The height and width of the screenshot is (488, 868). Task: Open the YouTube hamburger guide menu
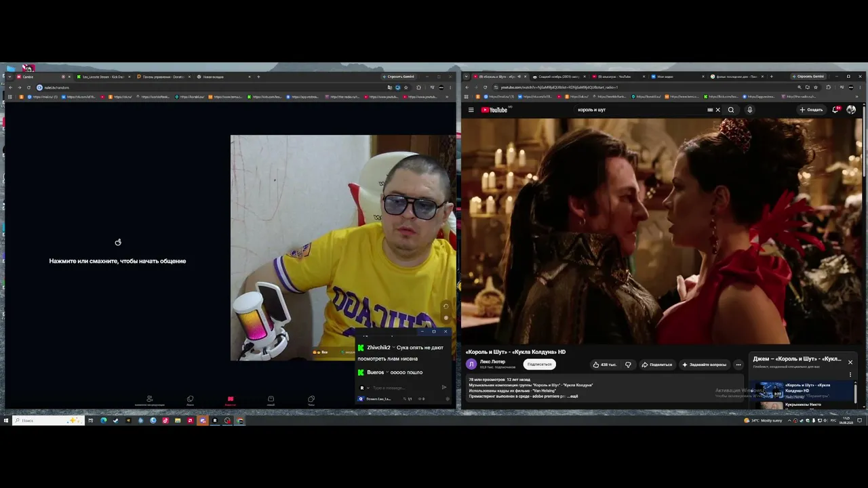[471, 110]
